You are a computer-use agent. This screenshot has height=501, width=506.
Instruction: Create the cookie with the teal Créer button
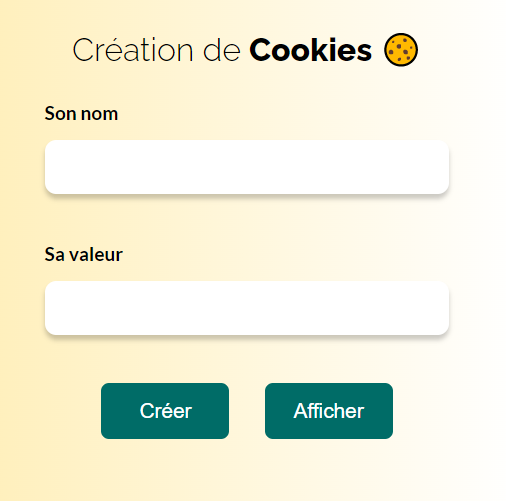coord(165,411)
